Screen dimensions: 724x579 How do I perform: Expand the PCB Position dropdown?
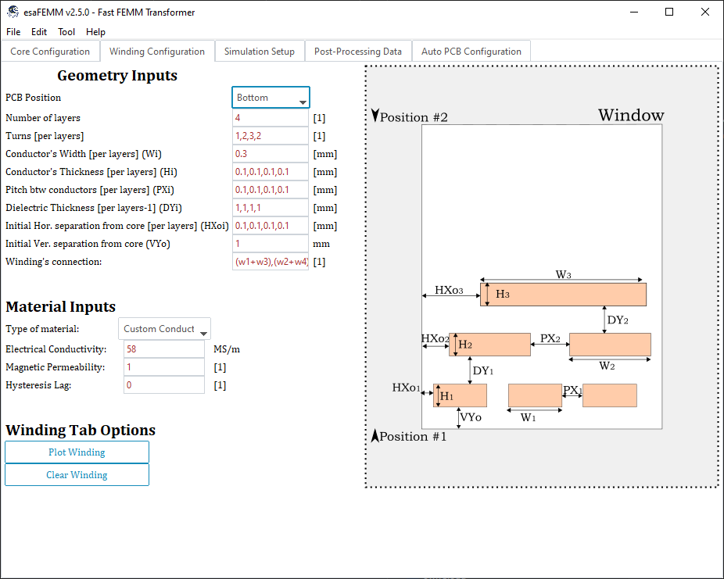271,97
